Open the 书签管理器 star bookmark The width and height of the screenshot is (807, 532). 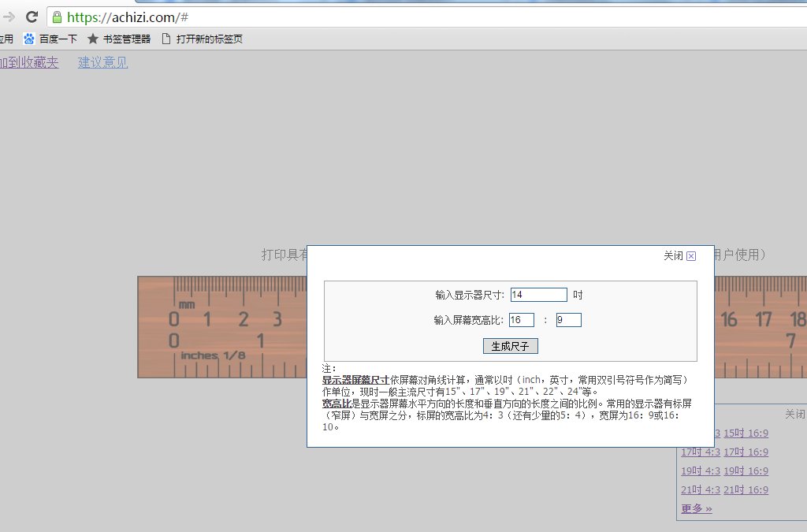118,39
